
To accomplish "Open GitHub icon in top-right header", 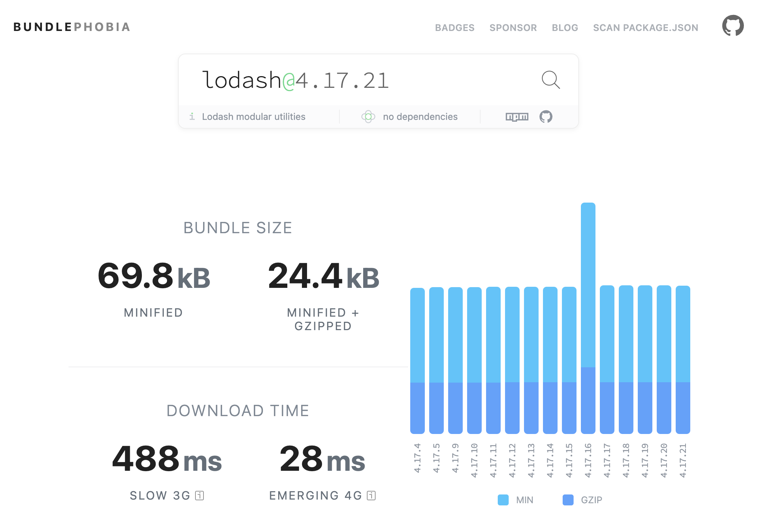I will (733, 26).
